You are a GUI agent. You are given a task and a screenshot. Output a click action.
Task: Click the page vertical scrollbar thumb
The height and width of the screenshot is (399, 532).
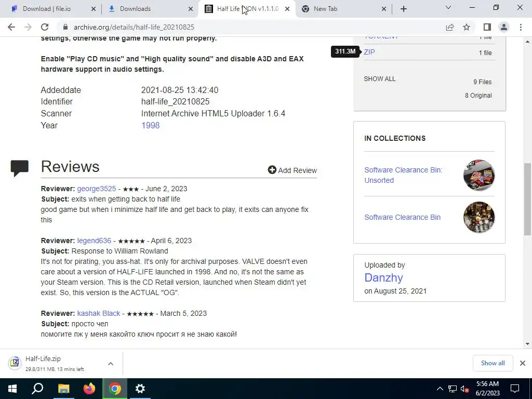coord(527,199)
